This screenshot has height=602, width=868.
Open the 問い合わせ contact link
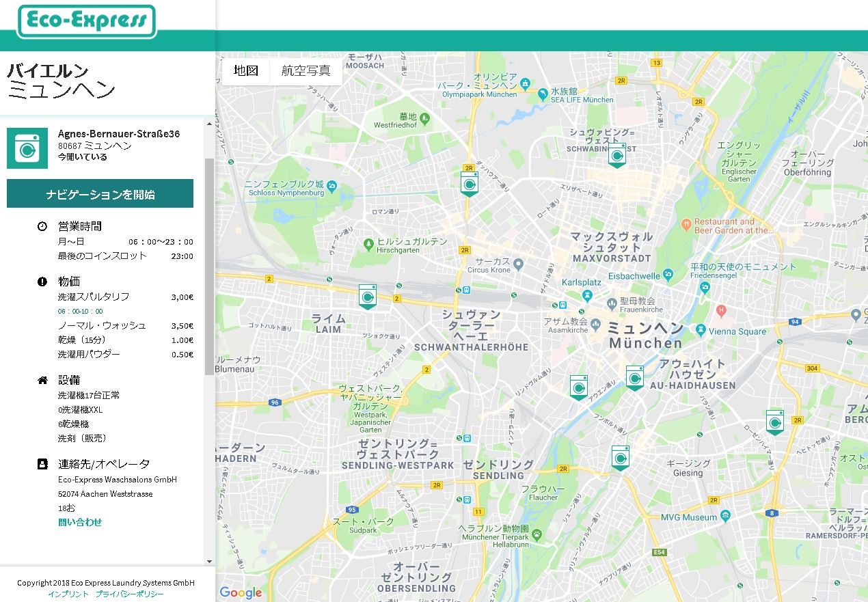80,523
